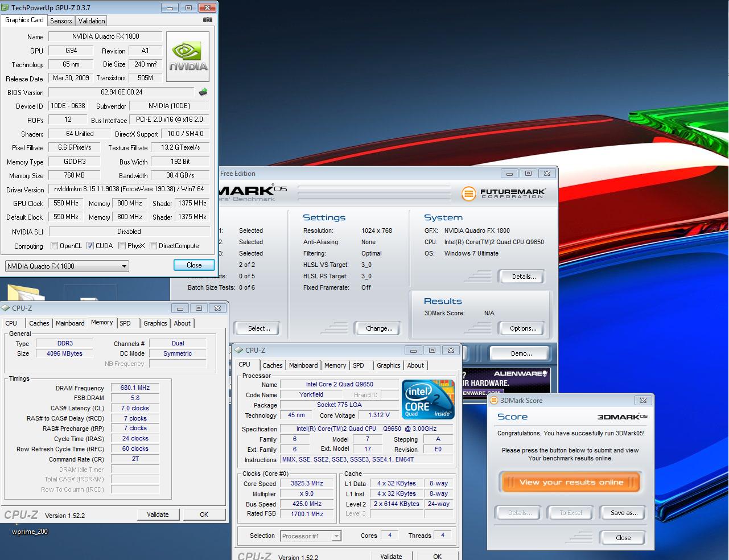Click the CPU Name Intel Core 2 Quad Q9650

click(340, 384)
